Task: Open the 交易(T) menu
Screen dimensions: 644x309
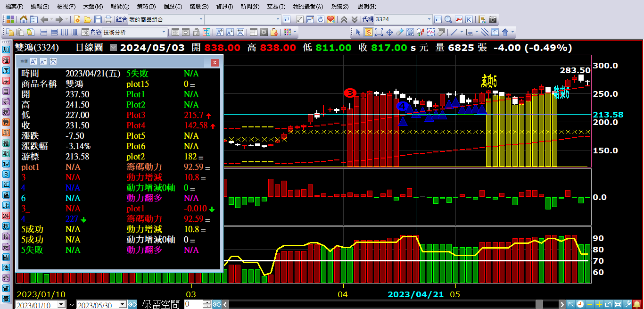Action: coord(276,7)
